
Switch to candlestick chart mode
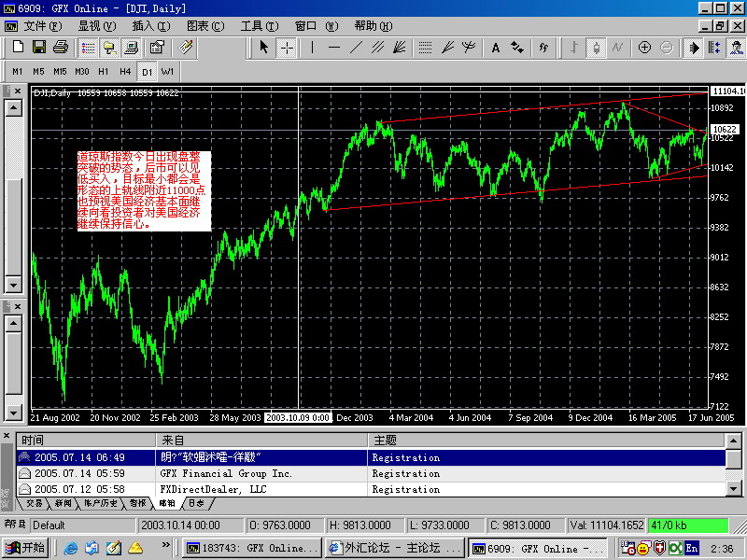click(x=596, y=48)
